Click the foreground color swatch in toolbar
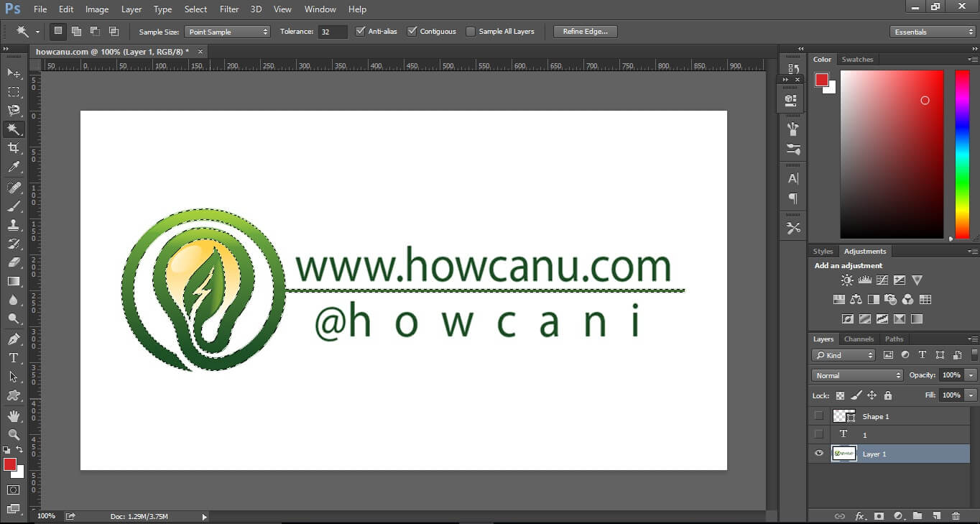This screenshot has width=980, height=524. click(10, 464)
